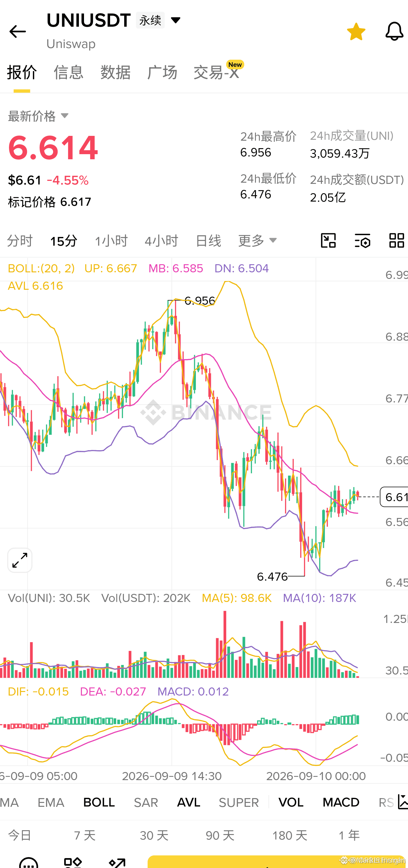Expand the 更多 timeframe dropdown
Viewport: 408px width, 868px height.
point(257,241)
